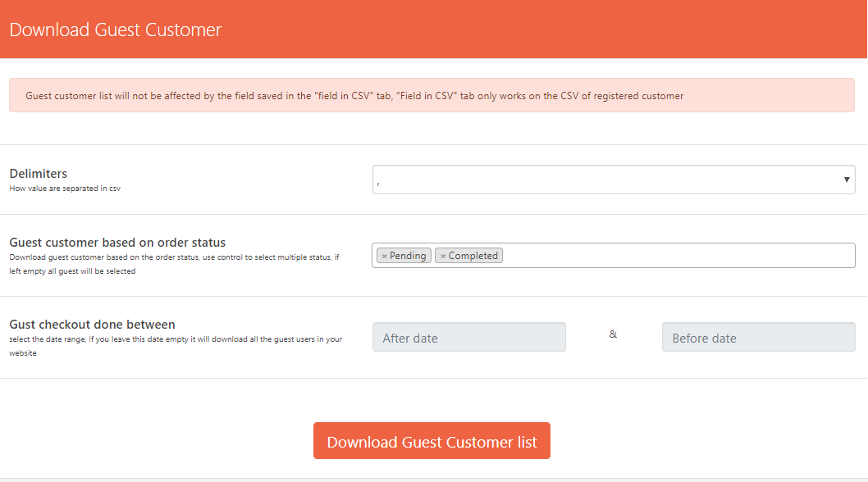868x482 pixels.
Task: Focus the After date field
Action: point(468,337)
